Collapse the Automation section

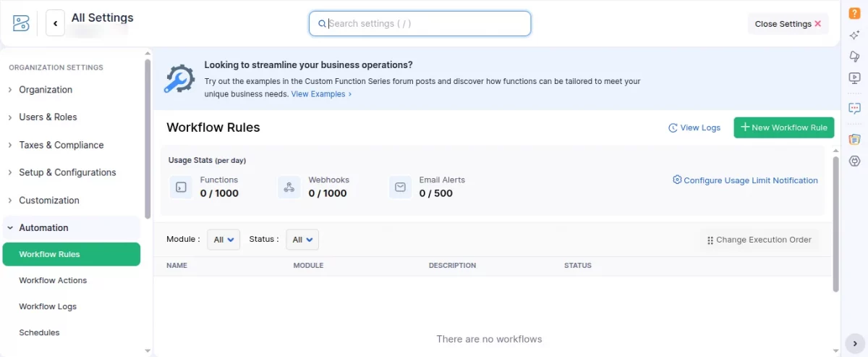(x=73, y=227)
